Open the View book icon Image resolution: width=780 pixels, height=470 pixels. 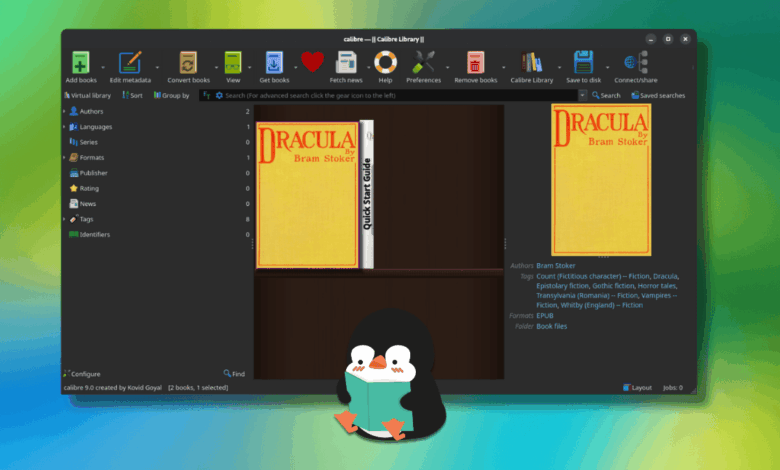233,63
